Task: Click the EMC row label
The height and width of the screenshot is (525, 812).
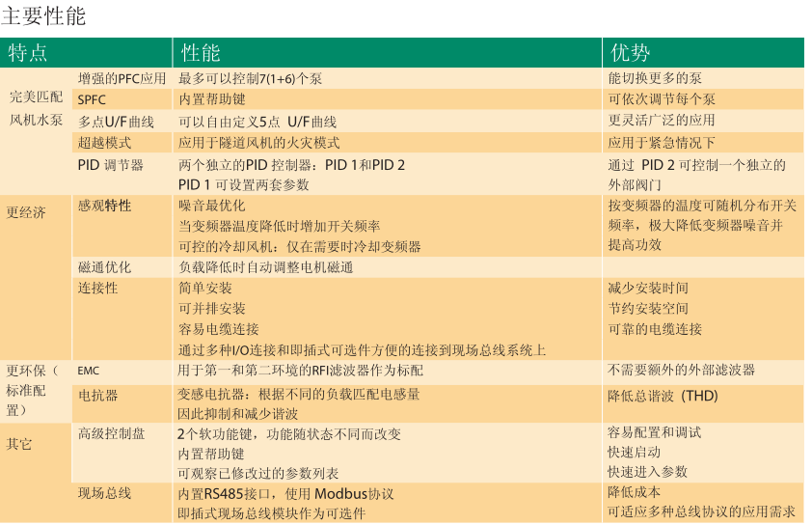Action: pyautogui.click(x=89, y=371)
